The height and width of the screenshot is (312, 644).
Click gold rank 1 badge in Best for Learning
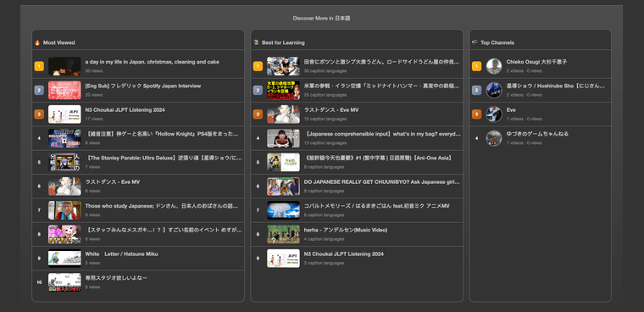[258, 66]
